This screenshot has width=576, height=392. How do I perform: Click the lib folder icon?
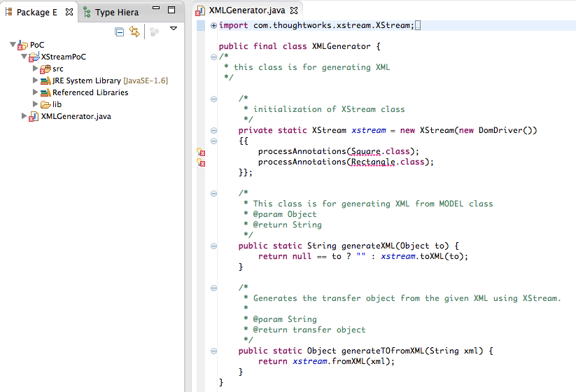(x=45, y=104)
